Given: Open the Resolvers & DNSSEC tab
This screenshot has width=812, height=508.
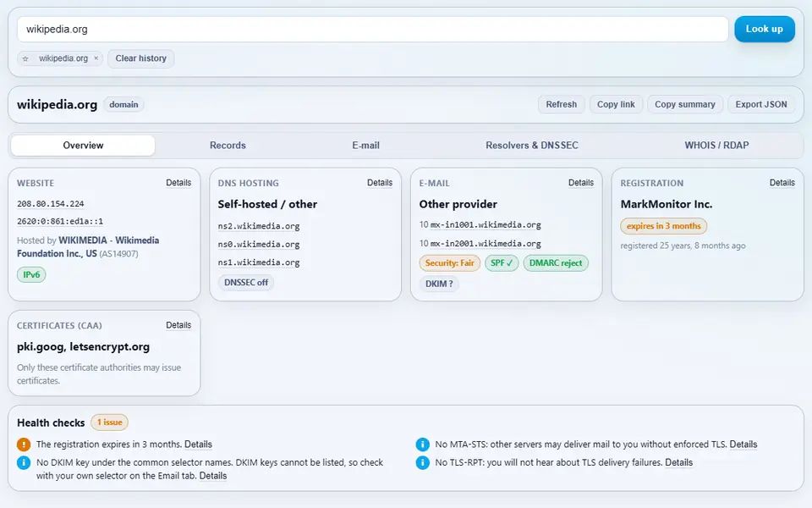Looking at the screenshot, I should click(532, 145).
